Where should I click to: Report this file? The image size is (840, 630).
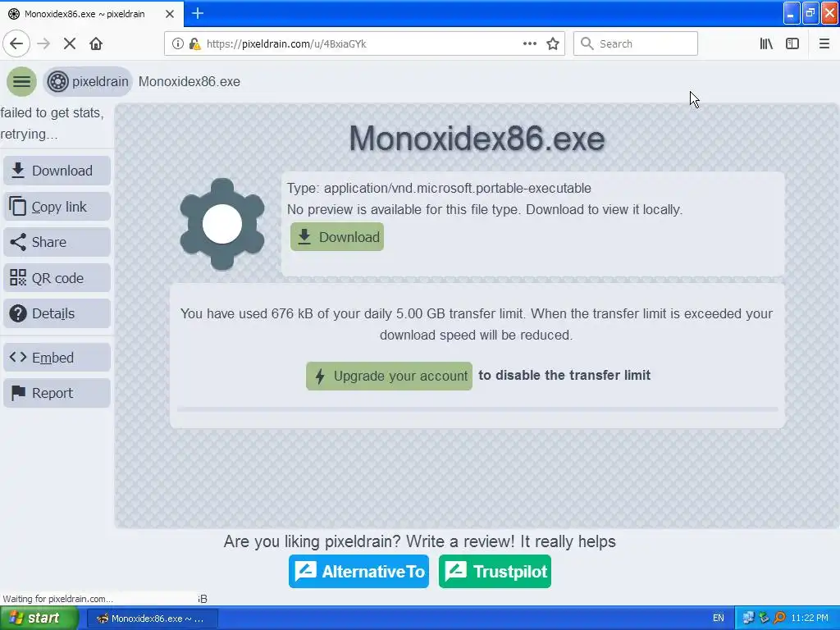coord(57,393)
